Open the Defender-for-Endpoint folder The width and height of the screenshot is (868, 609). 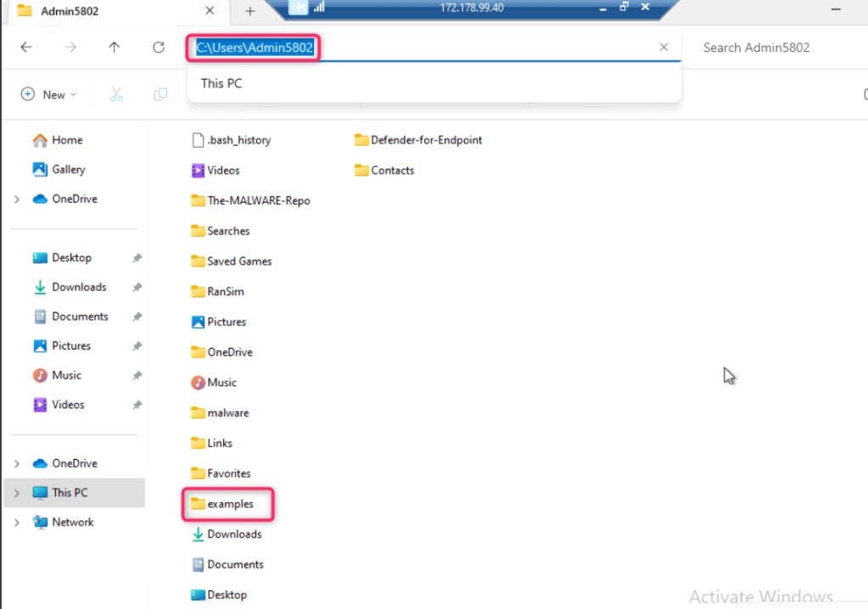425,140
